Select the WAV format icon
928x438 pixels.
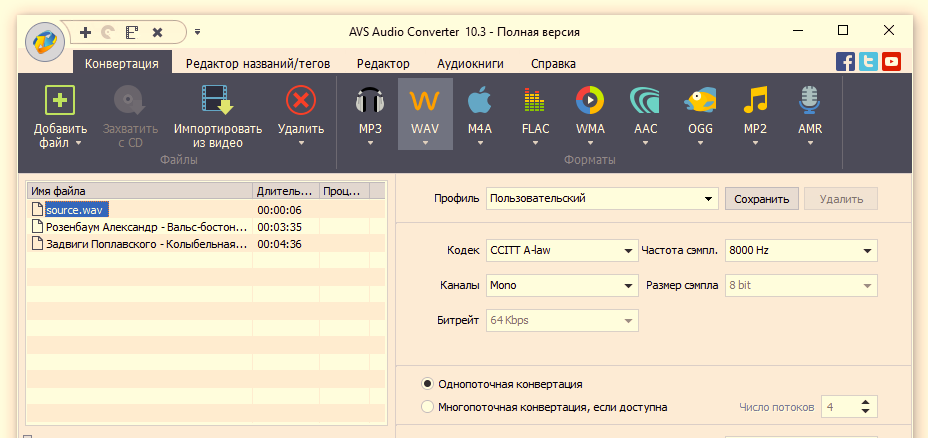[425, 101]
